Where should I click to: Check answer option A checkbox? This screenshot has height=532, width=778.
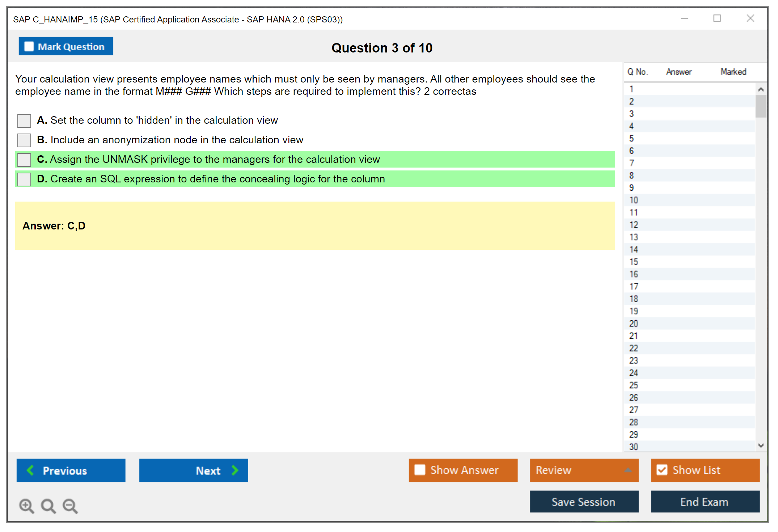point(24,121)
